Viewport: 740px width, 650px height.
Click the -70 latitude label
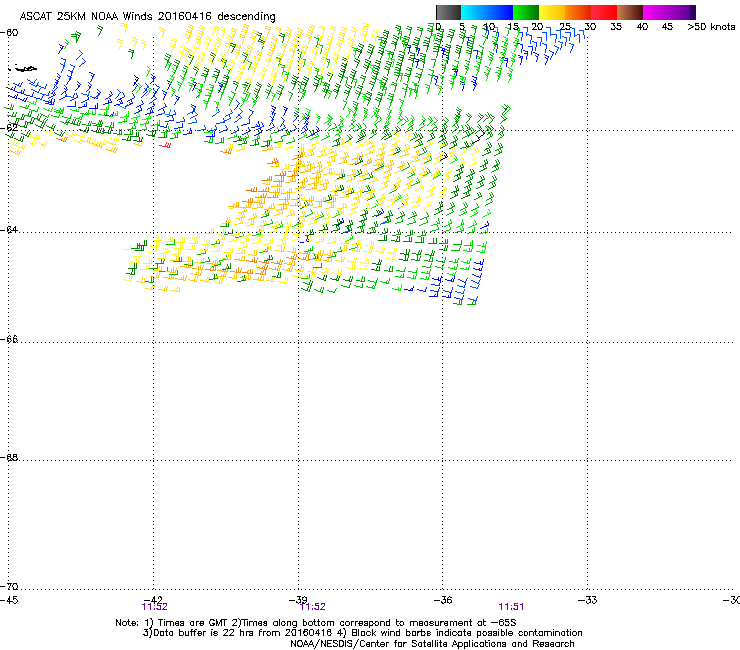(x=9, y=586)
